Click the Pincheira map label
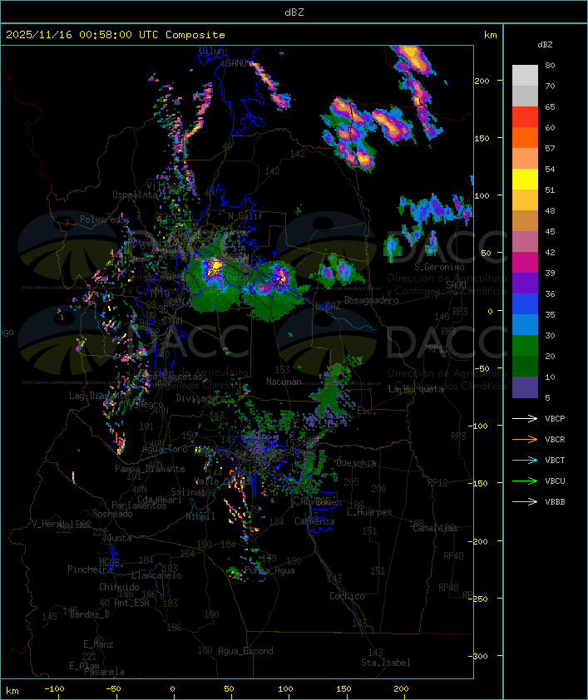 tap(90, 569)
